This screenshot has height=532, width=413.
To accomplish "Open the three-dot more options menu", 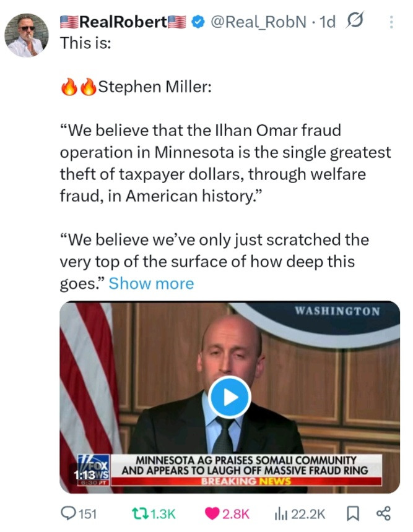I will tap(391, 23).
